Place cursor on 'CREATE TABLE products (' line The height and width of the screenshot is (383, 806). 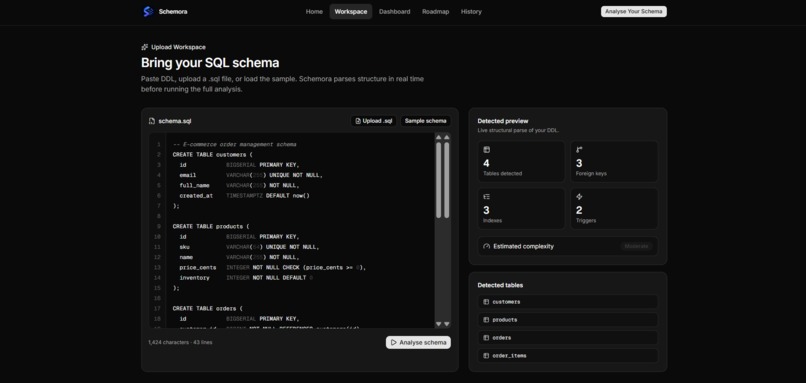point(211,227)
